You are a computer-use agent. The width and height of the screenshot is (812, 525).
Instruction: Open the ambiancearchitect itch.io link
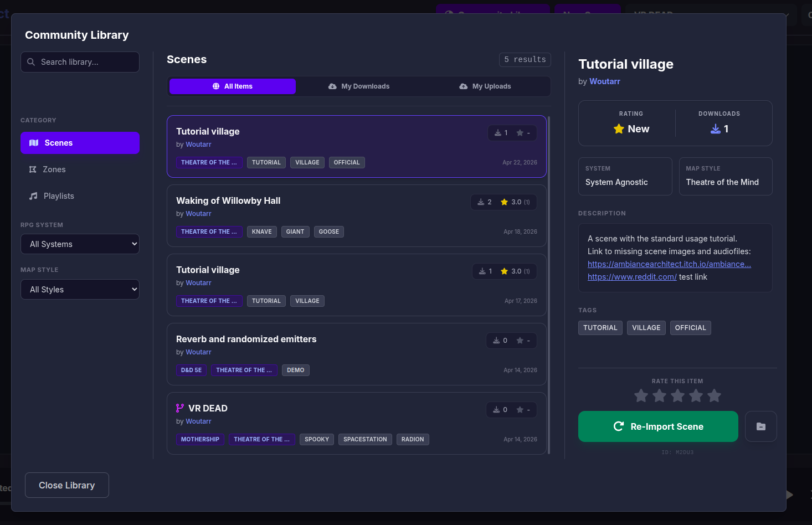point(669,264)
